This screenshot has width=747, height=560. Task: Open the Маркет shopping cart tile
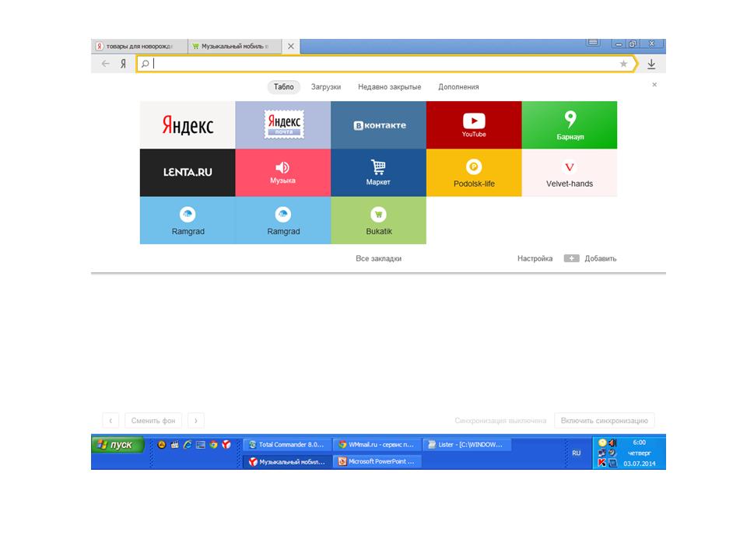[378, 173]
